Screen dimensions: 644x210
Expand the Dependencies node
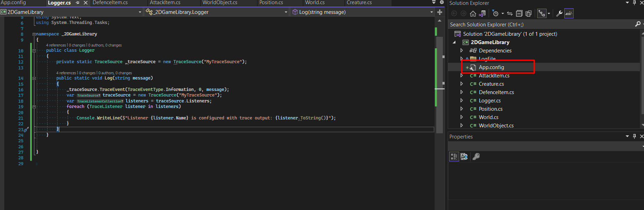(462, 51)
